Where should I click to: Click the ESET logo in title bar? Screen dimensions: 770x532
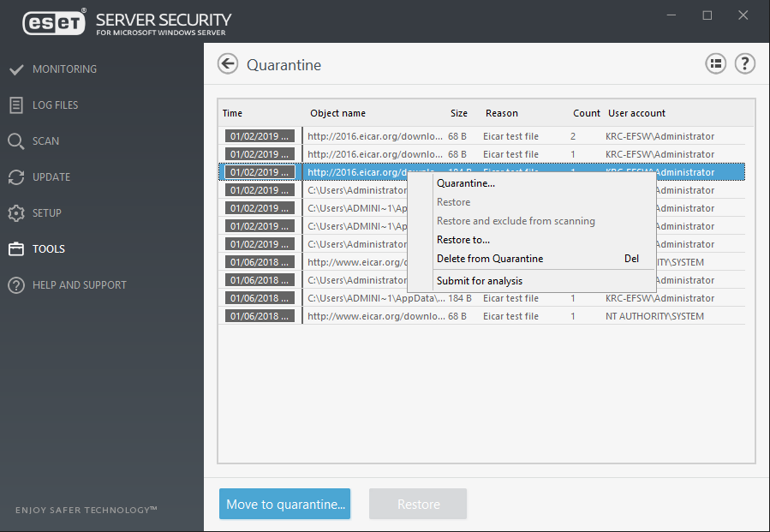(x=54, y=21)
